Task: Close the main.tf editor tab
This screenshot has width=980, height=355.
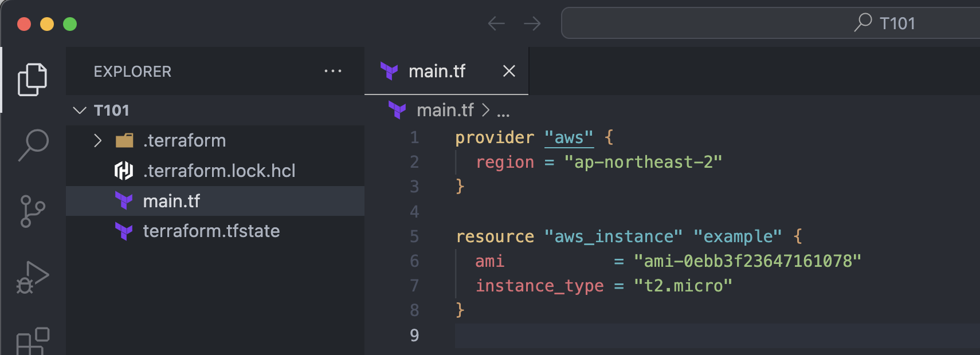Action: point(509,71)
